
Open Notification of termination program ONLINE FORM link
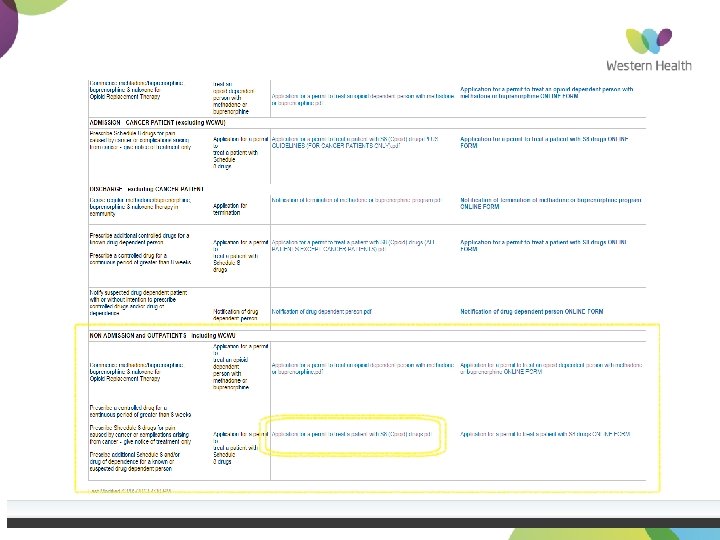(x=551, y=203)
